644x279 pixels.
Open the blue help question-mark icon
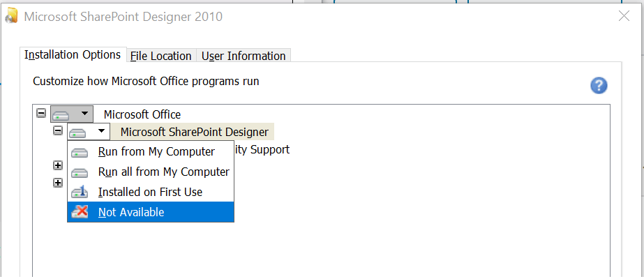click(599, 86)
